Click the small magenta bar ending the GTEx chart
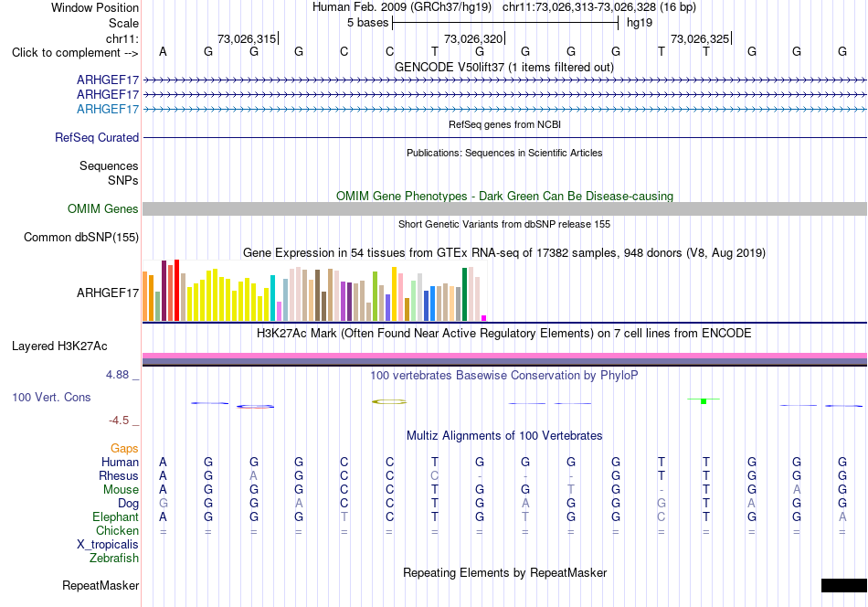 click(484, 318)
